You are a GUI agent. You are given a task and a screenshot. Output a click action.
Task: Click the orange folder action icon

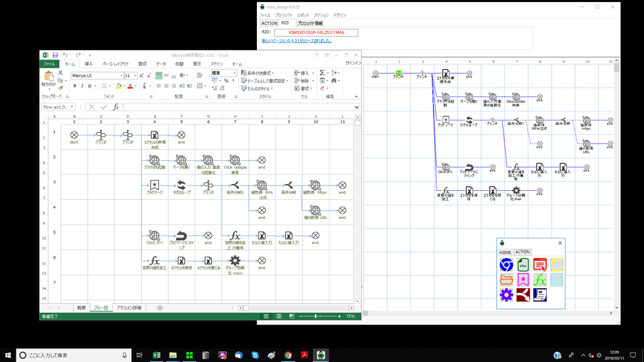coord(506,280)
